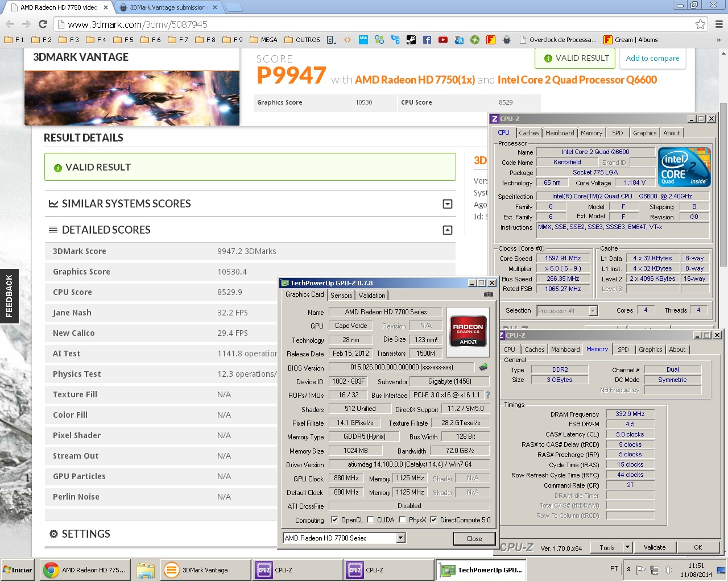Screen dimensions: 728x582
Task: Open the Sensors tab in GPU-Z
Action: (341, 295)
